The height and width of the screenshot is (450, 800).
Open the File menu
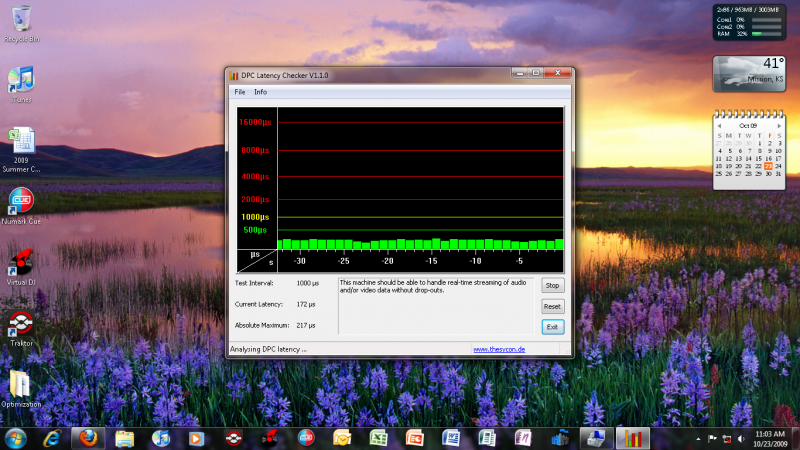pyautogui.click(x=239, y=92)
